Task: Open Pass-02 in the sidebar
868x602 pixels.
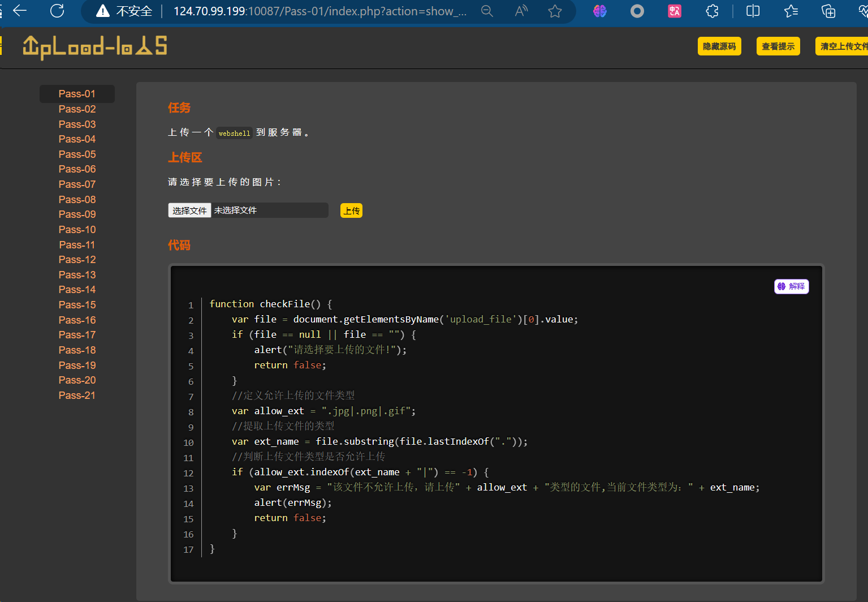Action: [x=77, y=109]
